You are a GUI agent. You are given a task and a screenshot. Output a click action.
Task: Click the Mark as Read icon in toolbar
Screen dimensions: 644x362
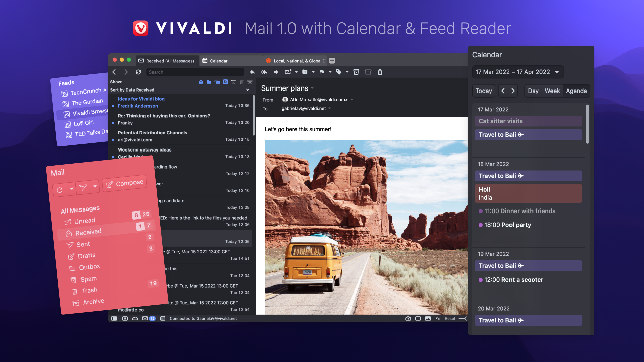coord(288,72)
